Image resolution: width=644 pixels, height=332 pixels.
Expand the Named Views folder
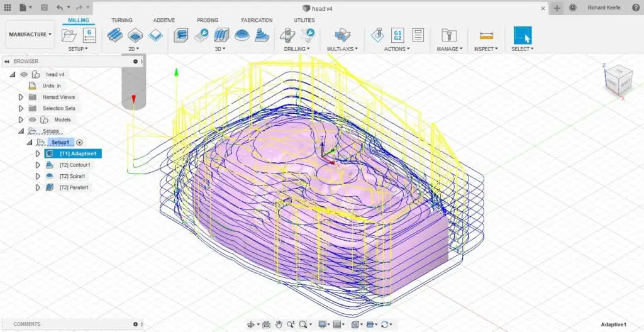point(21,97)
